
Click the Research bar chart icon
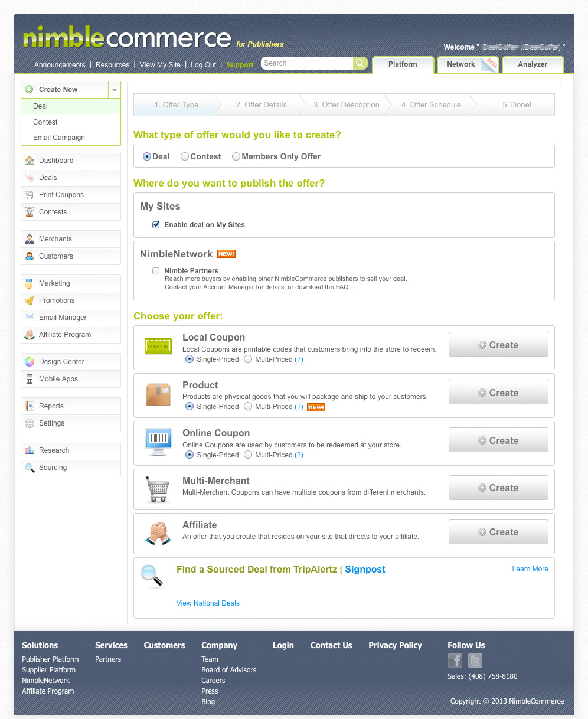pyautogui.click(x=30, y=450)
